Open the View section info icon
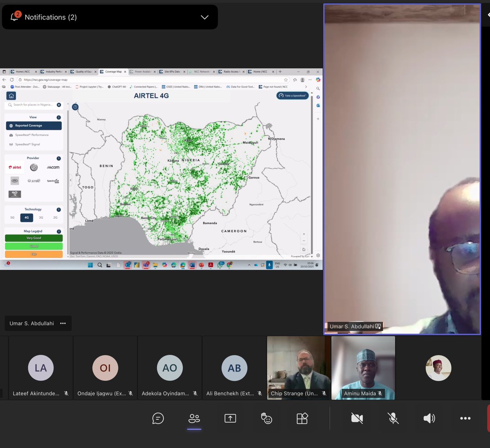 pos(59,117)
